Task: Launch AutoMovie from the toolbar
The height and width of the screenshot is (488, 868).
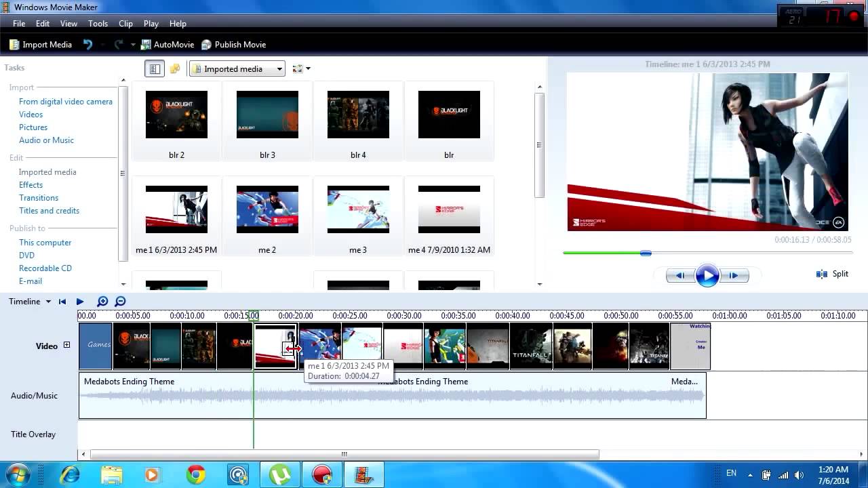Action: click(167, 45)
